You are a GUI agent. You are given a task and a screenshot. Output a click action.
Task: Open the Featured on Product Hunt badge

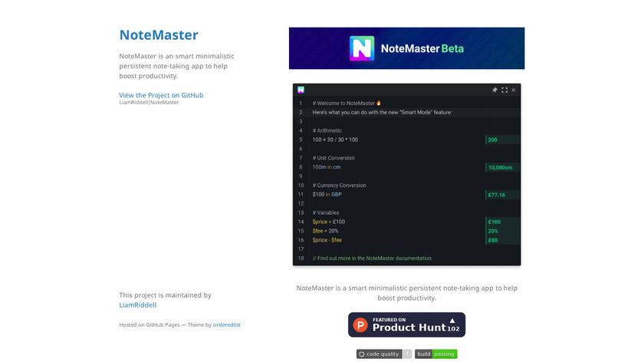[x=406, y=324]
